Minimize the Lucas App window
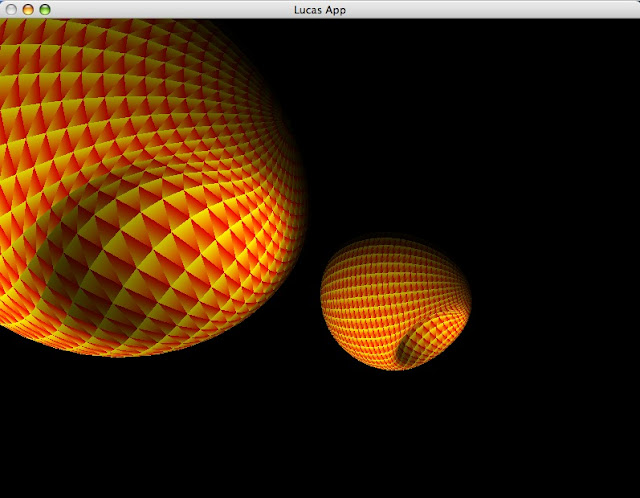 tap(28, 9)
